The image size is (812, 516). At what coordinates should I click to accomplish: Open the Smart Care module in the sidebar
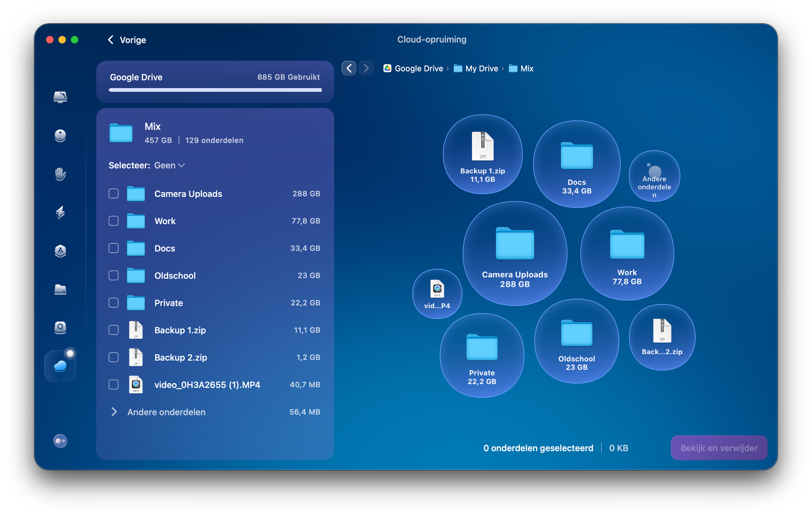coord(60,98)
